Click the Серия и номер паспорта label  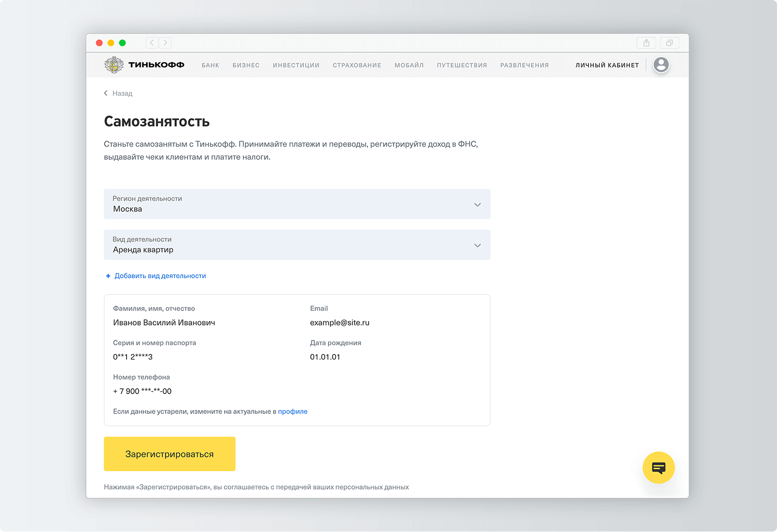(155, 343)
